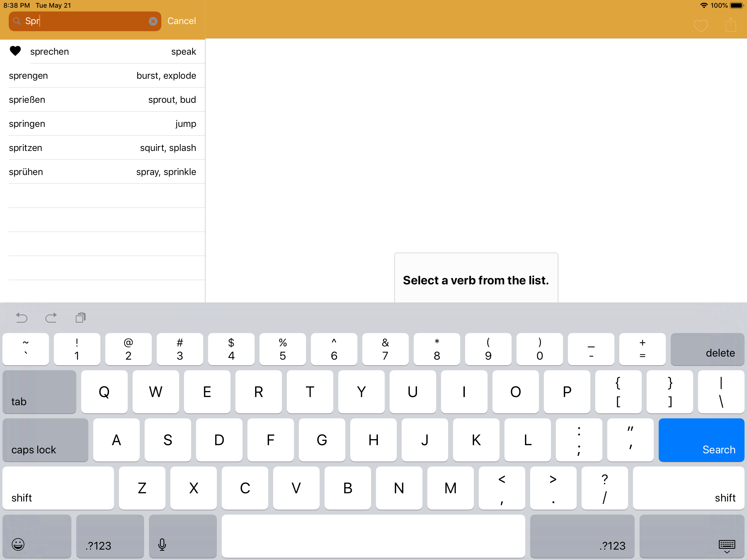
Task: Tap the Q key
Action: tap(104, 392)
